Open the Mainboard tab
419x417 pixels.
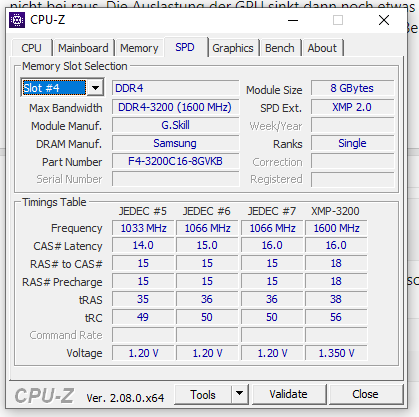(x=83, y=48)
